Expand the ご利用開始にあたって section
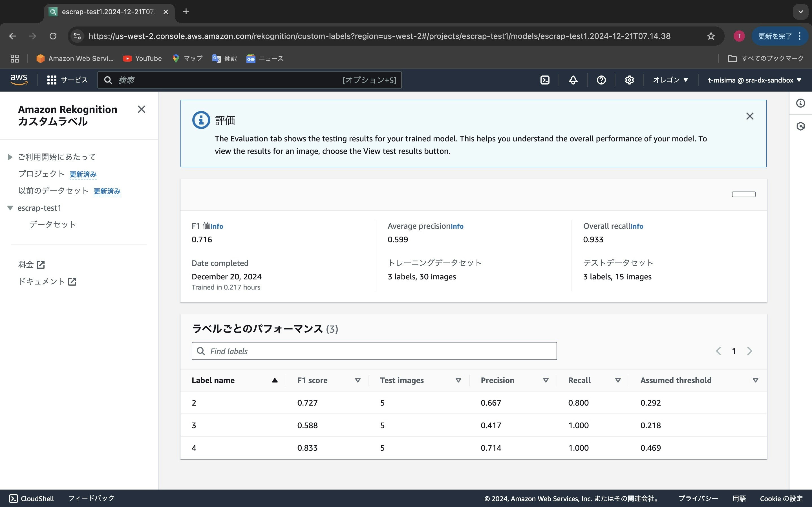 [10, 157]
